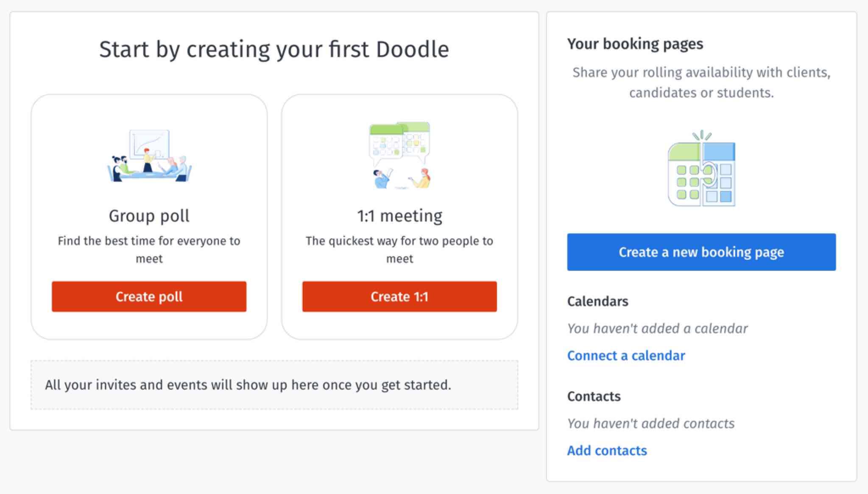Viewport: 868px width, 494px height.
Task: Click the Calendars section heading
Action: tap(598, 301)
